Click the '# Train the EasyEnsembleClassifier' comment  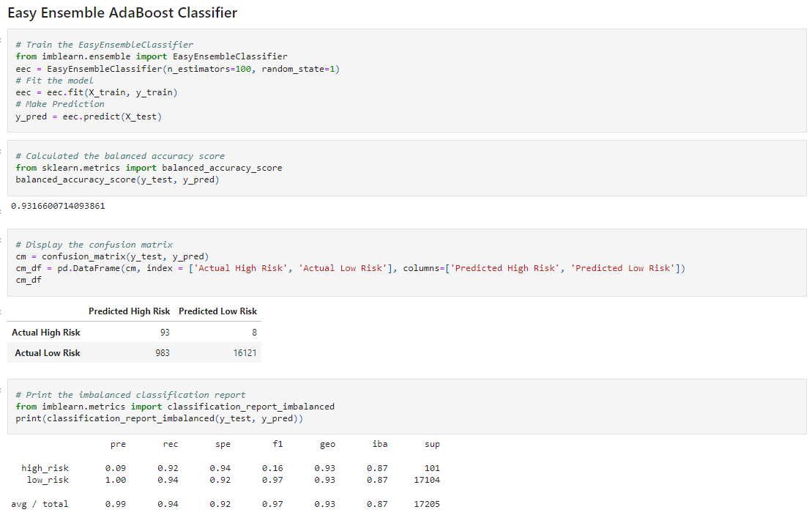click(105, 45)
